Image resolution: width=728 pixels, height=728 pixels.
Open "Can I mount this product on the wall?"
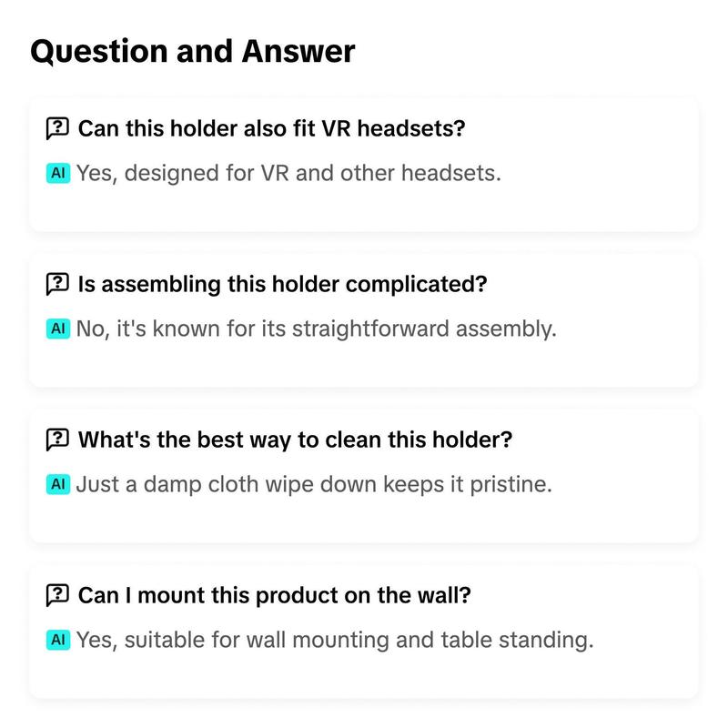click(275, 595)
